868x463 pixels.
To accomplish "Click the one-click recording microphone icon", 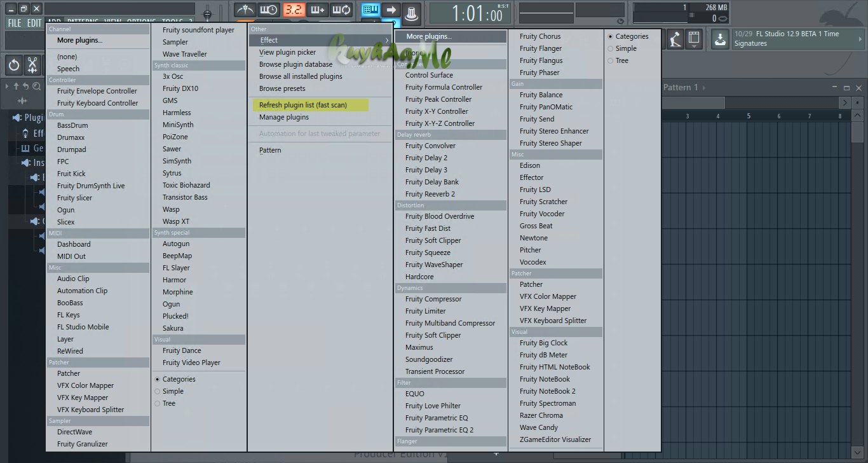I will point(675,39).
